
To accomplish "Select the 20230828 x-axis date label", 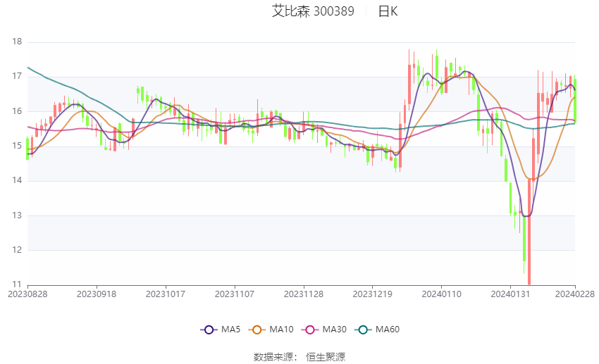I will pos(27,294).
